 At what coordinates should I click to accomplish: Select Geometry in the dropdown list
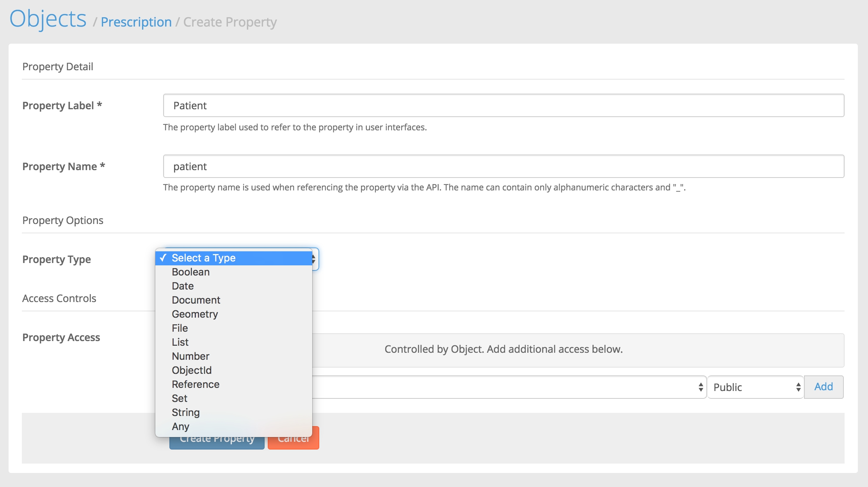click(234, 314)
